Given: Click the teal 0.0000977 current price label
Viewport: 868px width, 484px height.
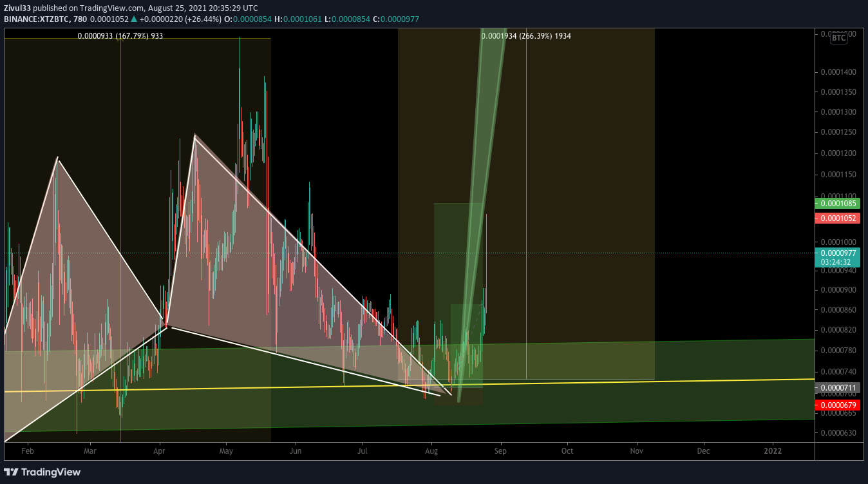Looking at the screenshot, I should tap(837, 253).
